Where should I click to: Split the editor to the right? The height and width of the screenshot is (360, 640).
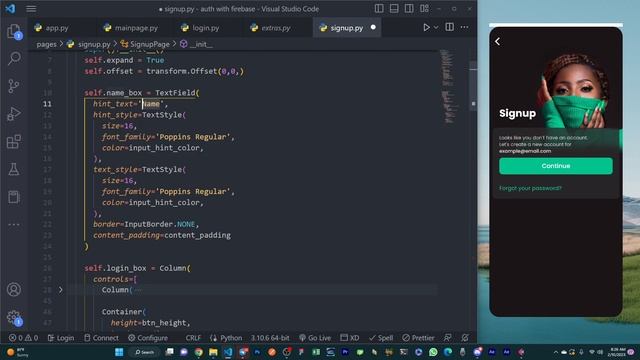[449, 27]
